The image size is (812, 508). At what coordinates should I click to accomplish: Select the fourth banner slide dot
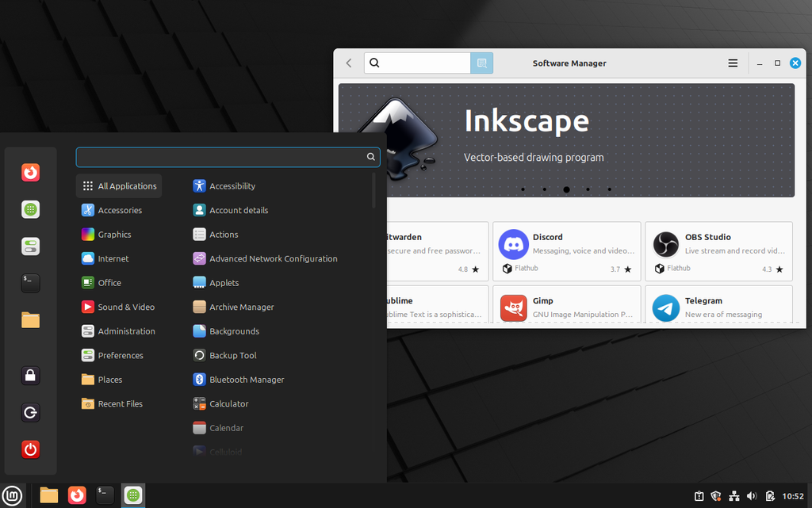[588, 189]
